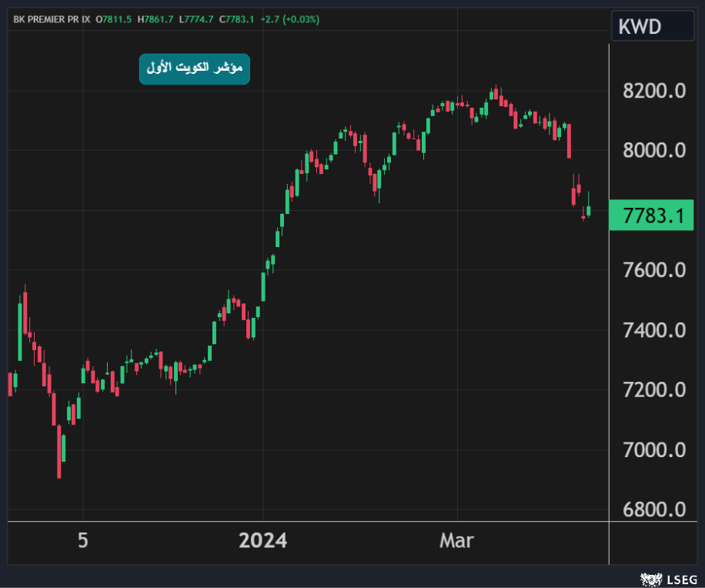This screenshot has width=705, height=588.
Task: Click the 7200.0 price axis label
Action: point(653,389)
